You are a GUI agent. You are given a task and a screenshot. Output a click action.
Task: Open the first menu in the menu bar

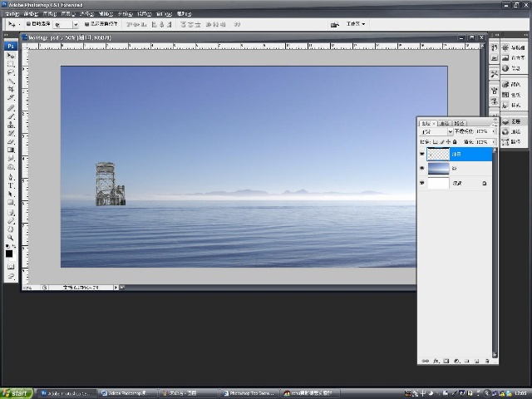point(12,14)
